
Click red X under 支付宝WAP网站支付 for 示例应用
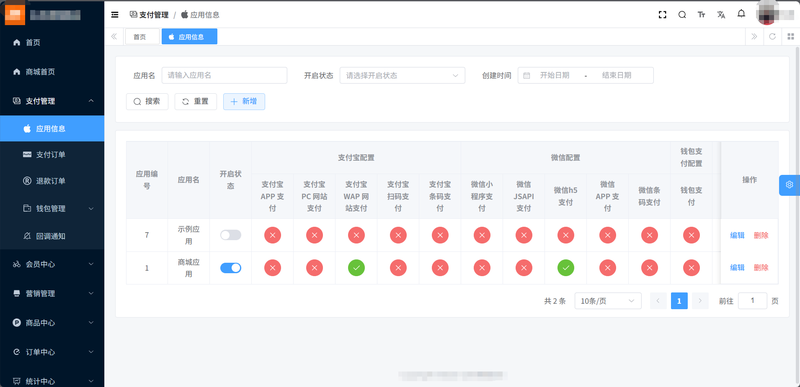356,235
